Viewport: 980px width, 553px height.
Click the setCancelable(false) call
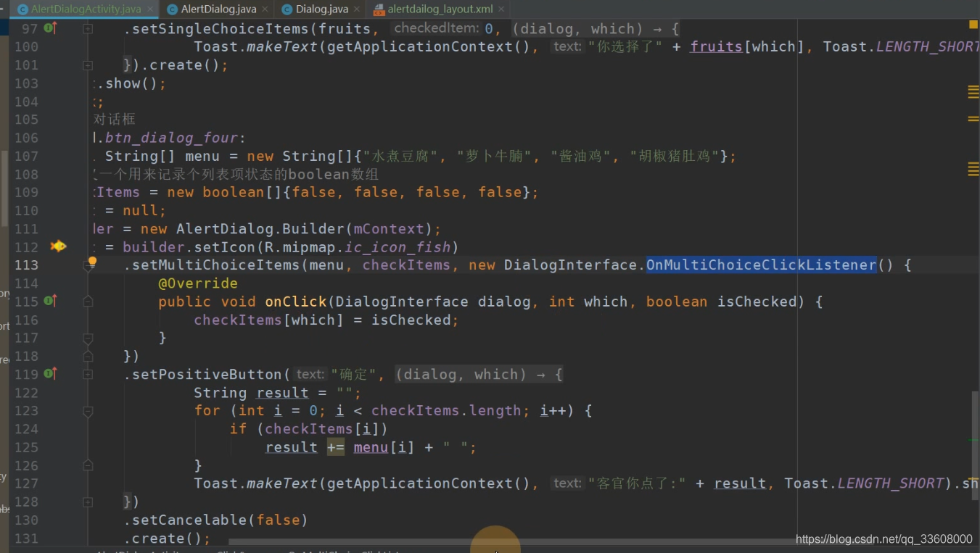[x=215, y=520]
